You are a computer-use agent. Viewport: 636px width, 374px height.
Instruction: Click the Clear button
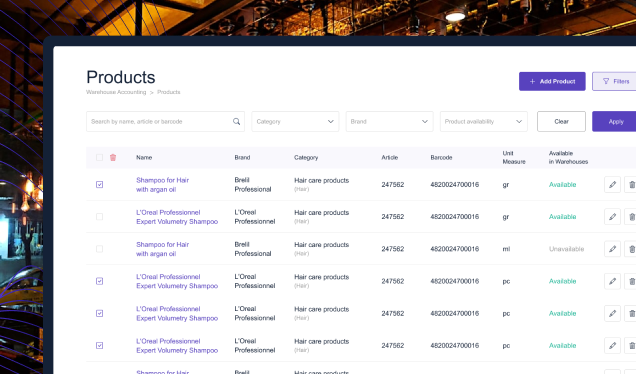click(x=561, y=121)
